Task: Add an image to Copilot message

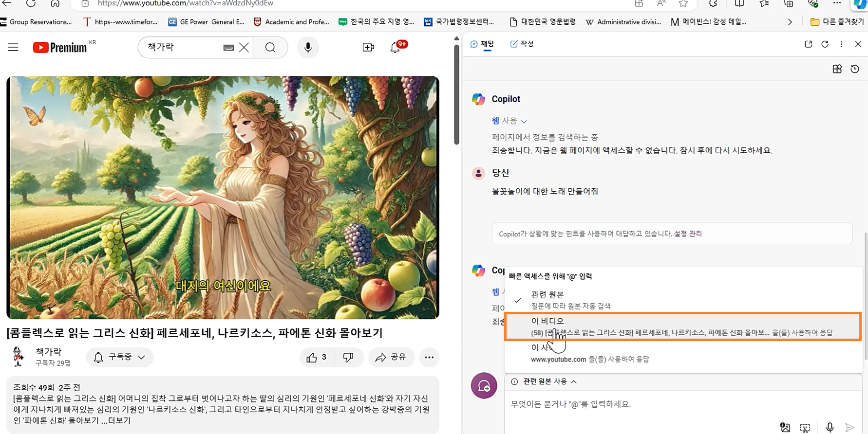Action: [785, 427]
